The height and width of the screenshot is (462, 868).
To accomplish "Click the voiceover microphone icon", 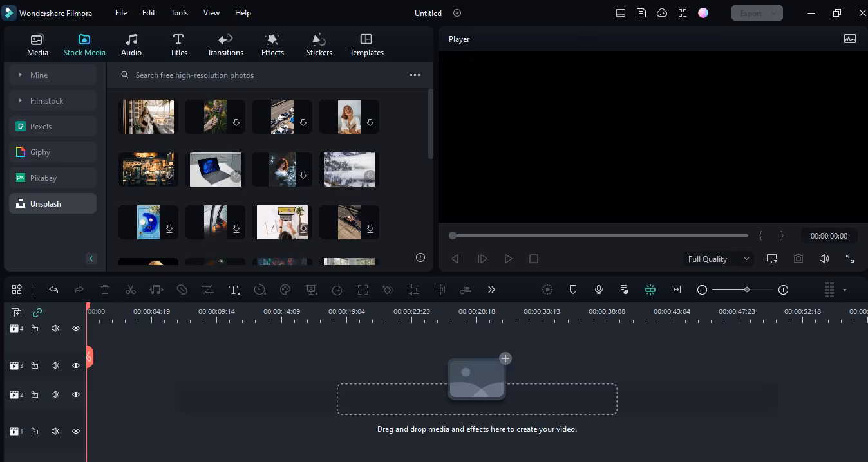I will pyautogui.click(x=599, y=290).
